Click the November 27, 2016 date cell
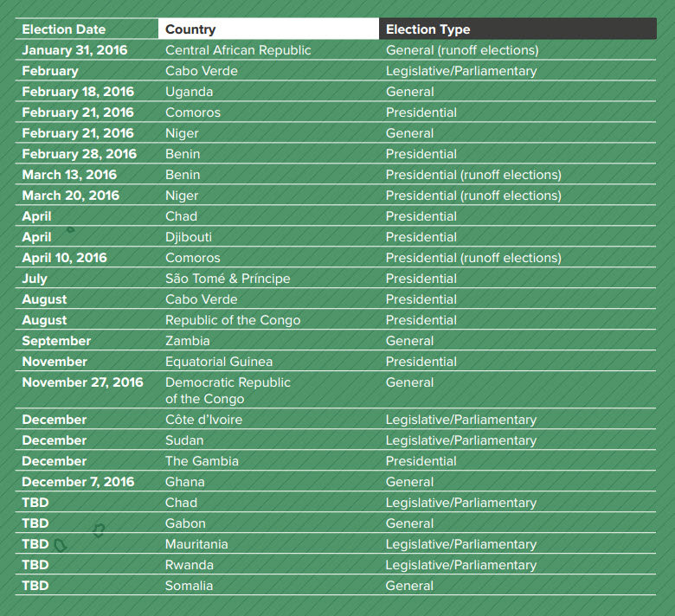Screen dimensions: 675x616 pyautogui.click(x=82, y=382)
